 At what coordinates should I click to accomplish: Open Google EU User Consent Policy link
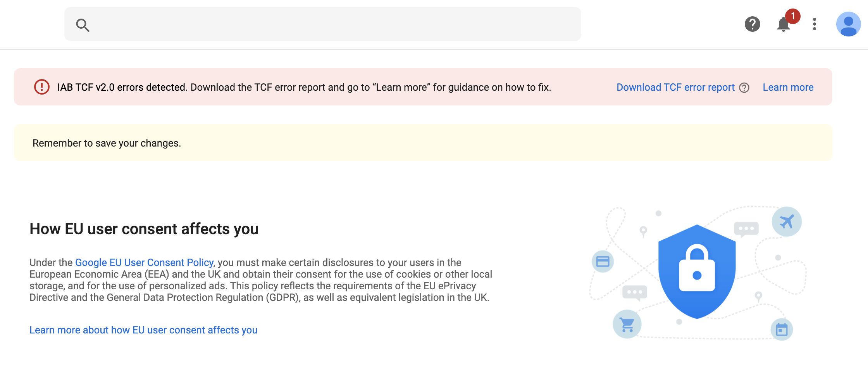pos(144,262)
